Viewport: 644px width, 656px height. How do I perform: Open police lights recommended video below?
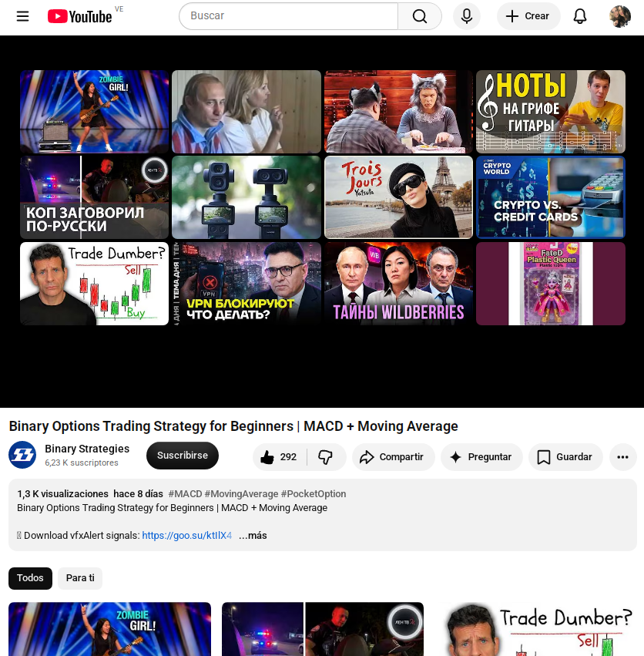pos(323,629)
